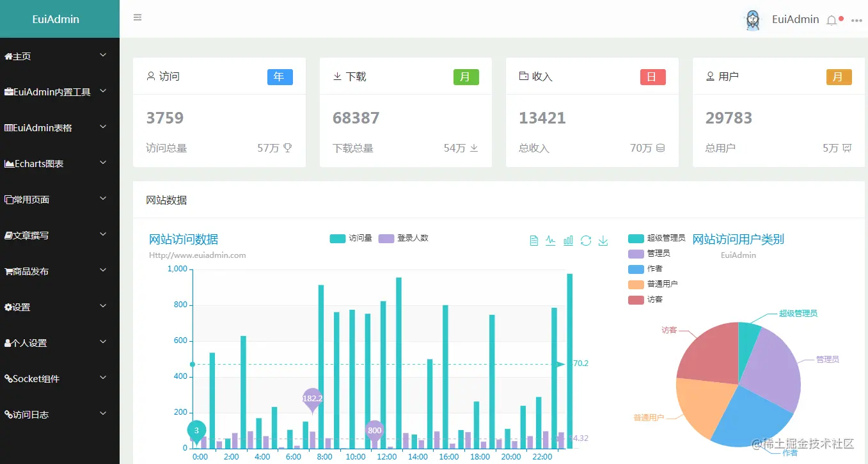Image resolution: width=868 pixels, height=464 pixels.
Task: Expand the 商品发布 chevron
Action: click(x=103, y=271)
